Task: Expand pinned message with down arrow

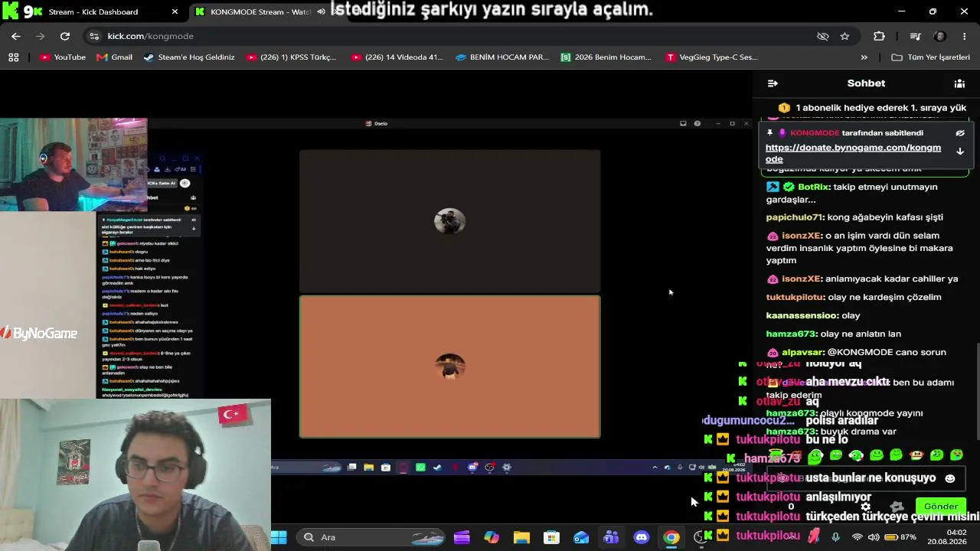Action: pos(960,152)
